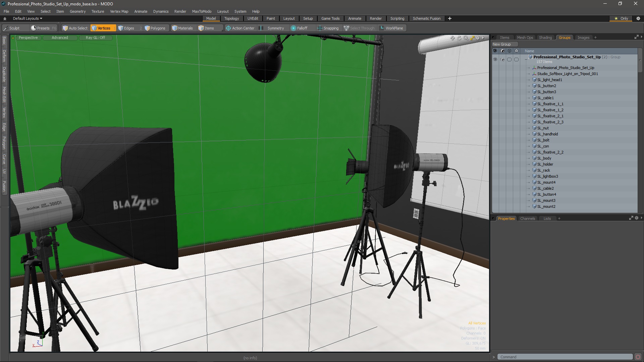Open the Shading panel tab
The image size is (644, 362).
[545, 38]
